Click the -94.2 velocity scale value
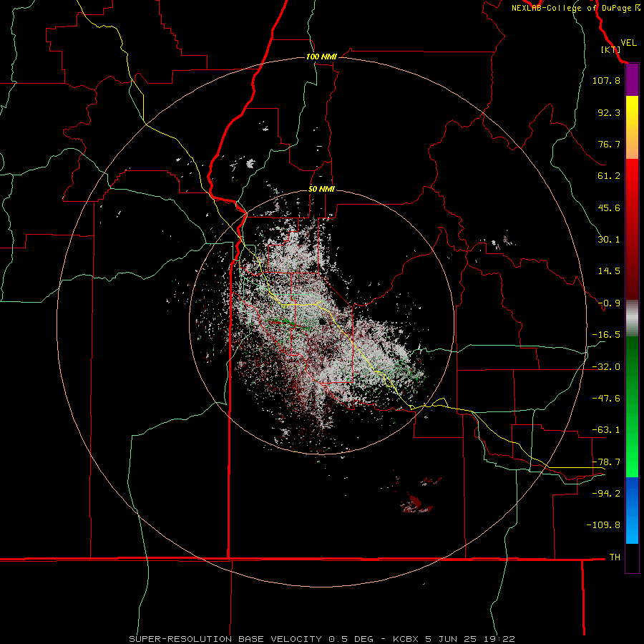The image size is (644, 644). coord(606,493)
